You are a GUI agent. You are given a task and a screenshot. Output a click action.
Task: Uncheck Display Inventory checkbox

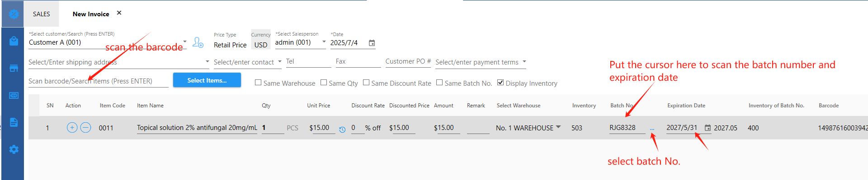tap(500, 83)
